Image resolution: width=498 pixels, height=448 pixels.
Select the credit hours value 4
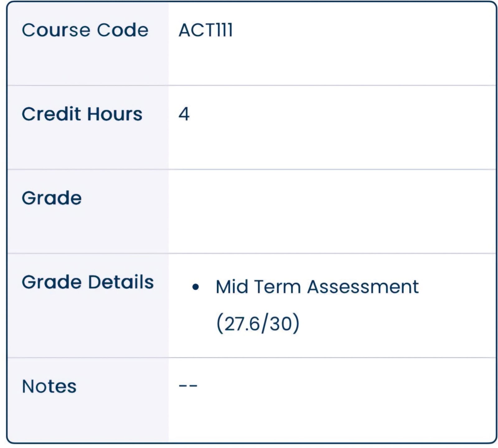point(184,114)
